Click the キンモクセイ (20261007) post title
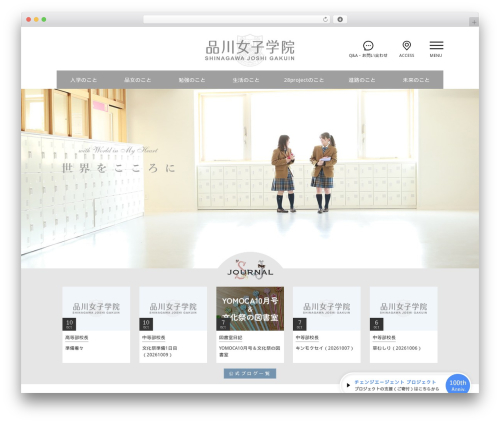This screenshot has height=423, width=500. point(324,348)
